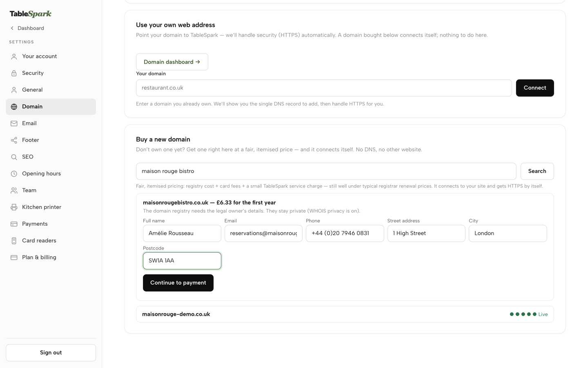Click Continue to payment
Screen dimensions: 588x368
(178, 283)
